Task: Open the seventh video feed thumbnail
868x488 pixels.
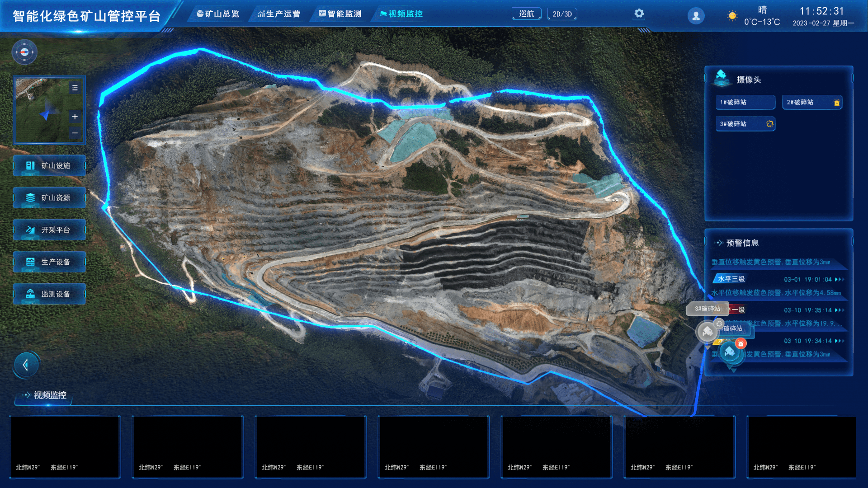Action: click(802, 446)
